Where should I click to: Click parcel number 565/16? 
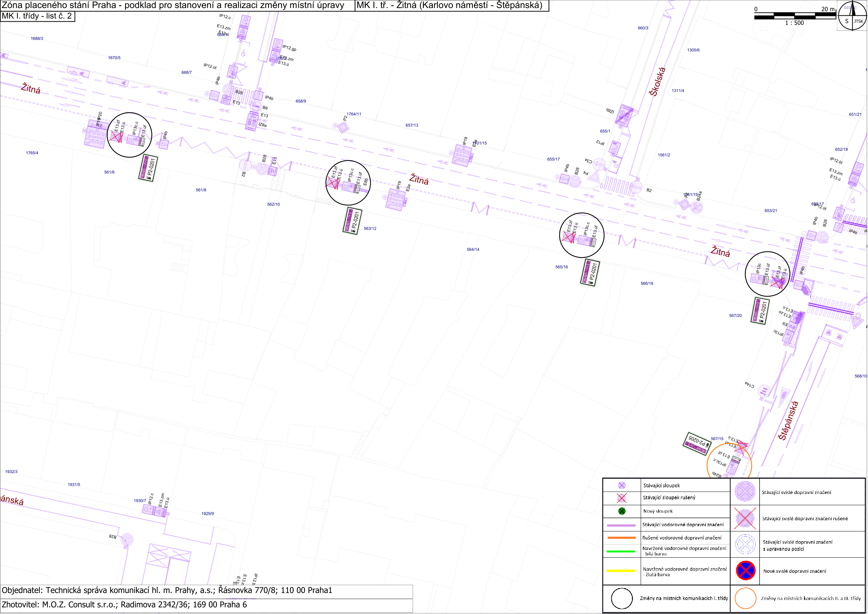pos(561,267)
